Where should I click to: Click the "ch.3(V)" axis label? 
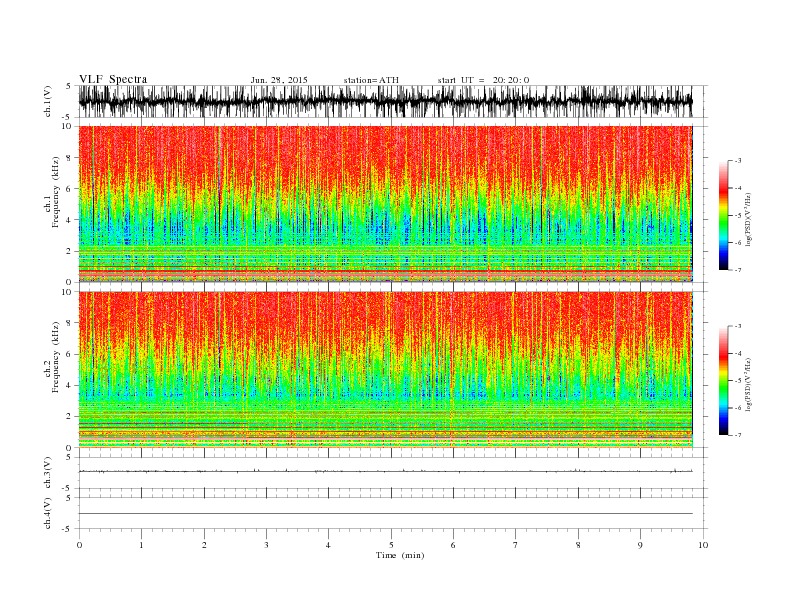(48, 474)
